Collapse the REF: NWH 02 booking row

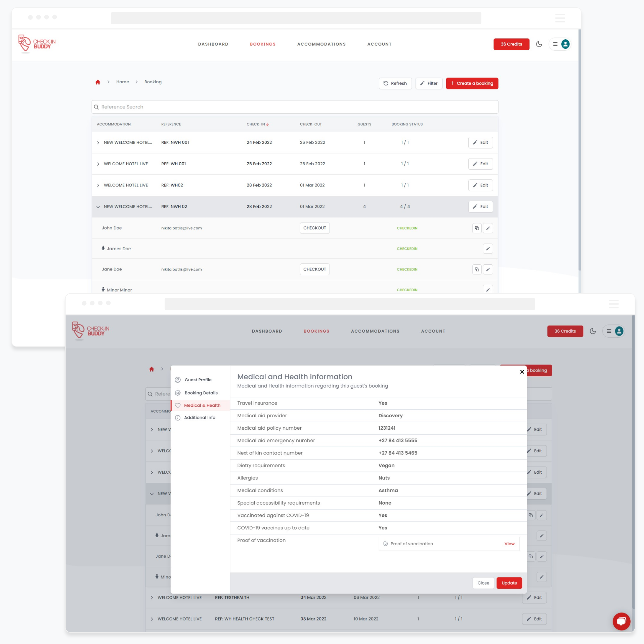(98, 207)
